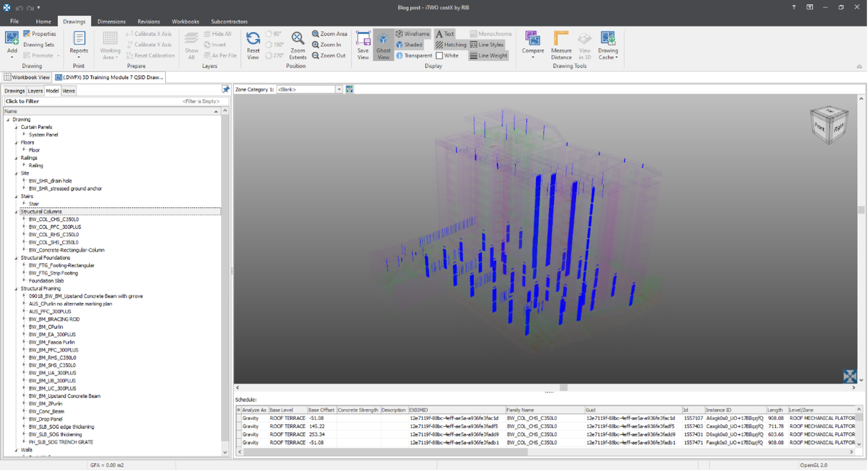Sort schedule by Base Offset column
This screenshot has height=471, width=868.
click(x=321, y=410)
